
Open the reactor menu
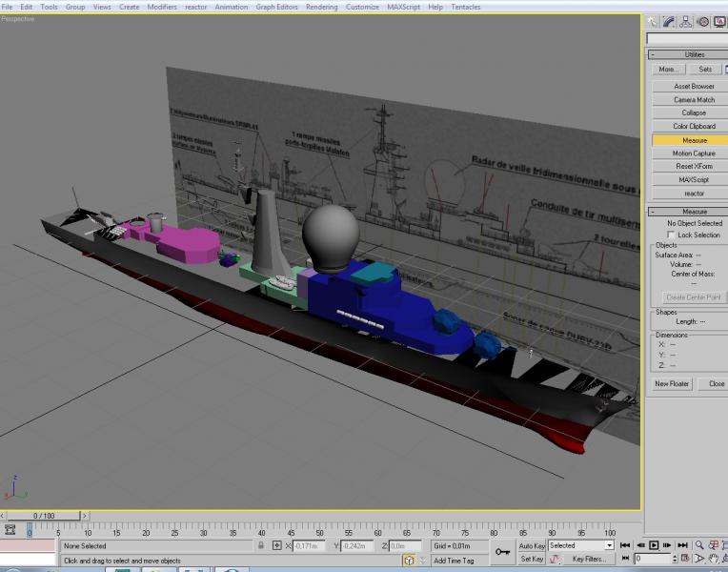point(196,7)
